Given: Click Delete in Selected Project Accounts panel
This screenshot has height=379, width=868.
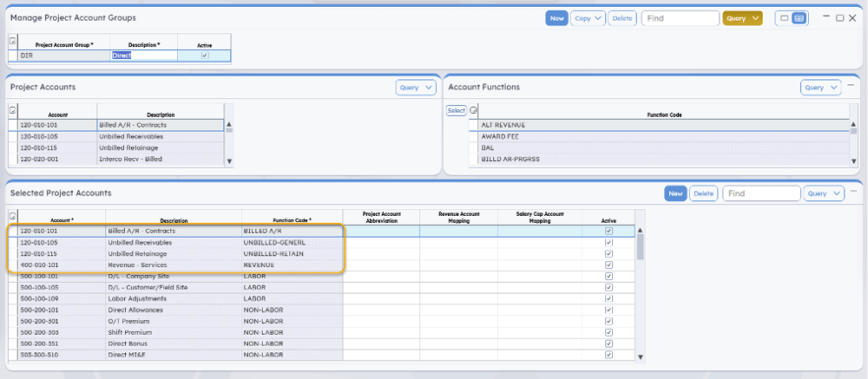Looking at the screenshot, I should [x=704, y=193].
